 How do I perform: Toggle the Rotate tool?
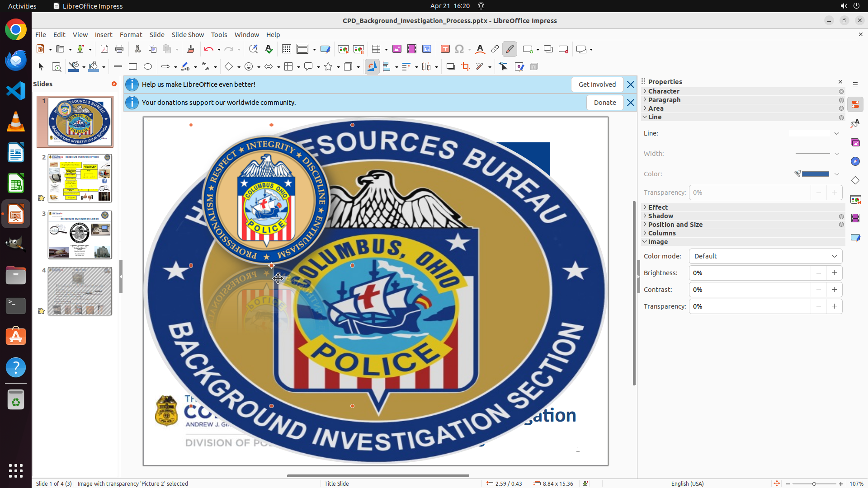coord(372,67)
